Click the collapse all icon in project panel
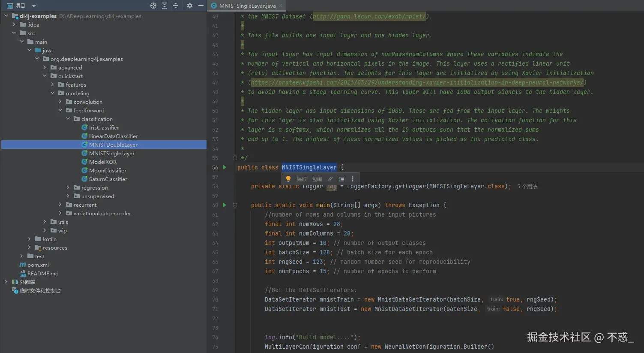 [x=176, y=6]
